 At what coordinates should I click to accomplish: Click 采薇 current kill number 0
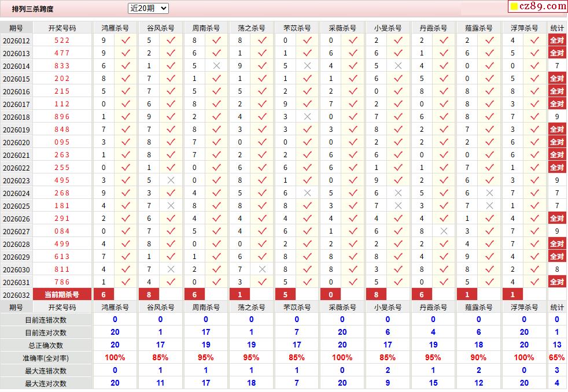pyautogui.click(x=331, y=295)
